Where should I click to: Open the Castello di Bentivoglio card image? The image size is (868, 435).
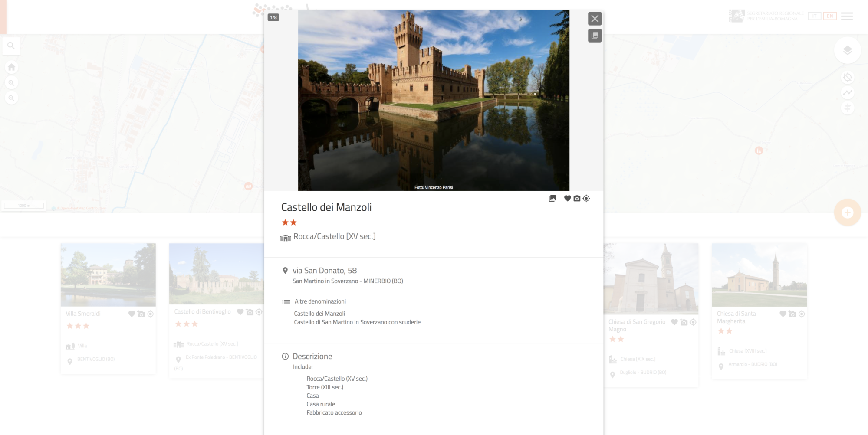coord(217,274)
